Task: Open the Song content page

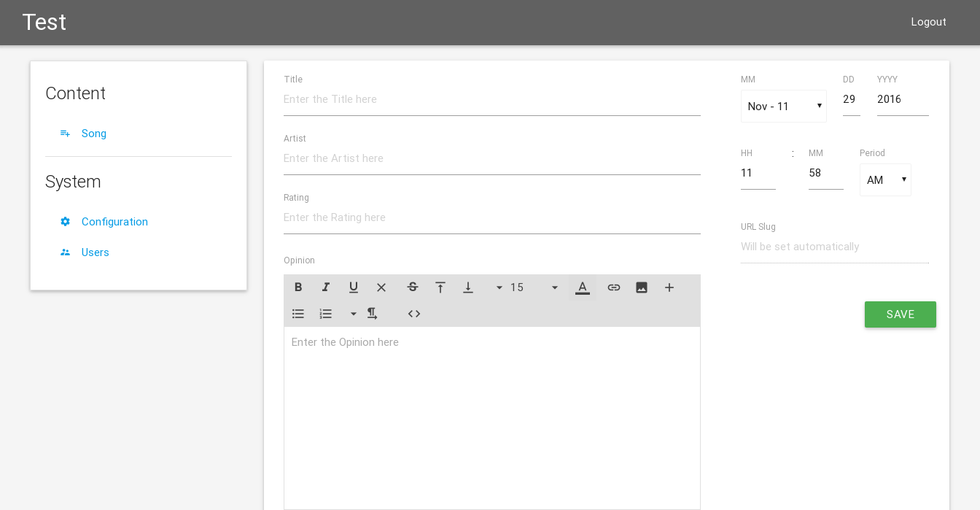Action: (94, 134)
